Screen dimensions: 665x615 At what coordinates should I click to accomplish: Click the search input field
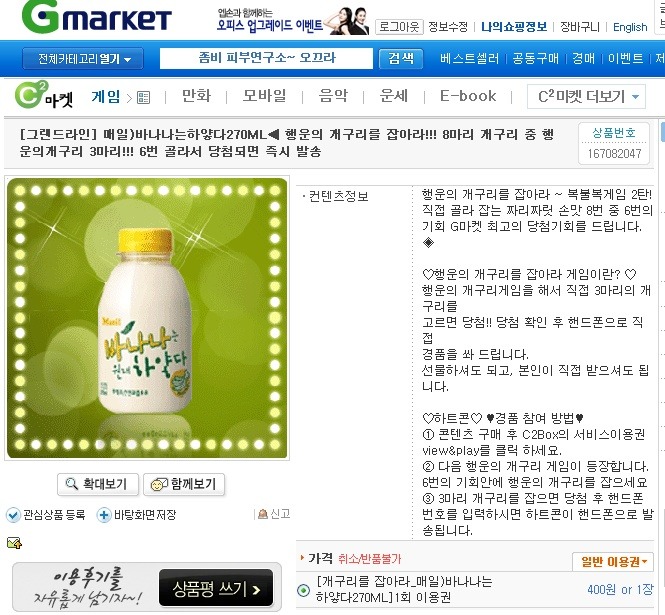tap(266, 58)
